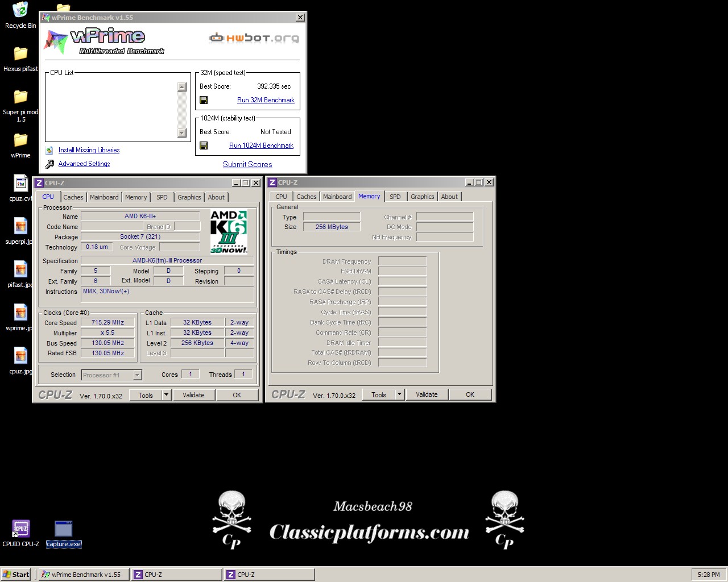Open Caches tab in right CPU-Z window
Screen dimensions: 728x582
pos(307,197)
